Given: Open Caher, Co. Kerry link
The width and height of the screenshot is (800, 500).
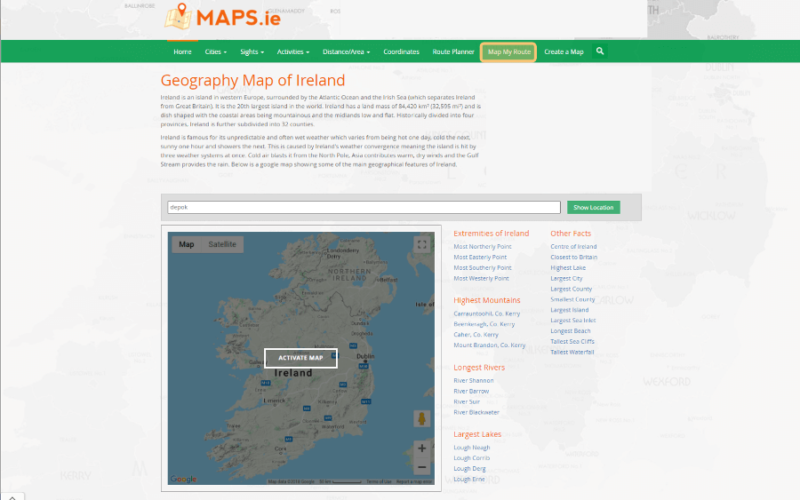Looking at the screenshot, I should point(476,335).
